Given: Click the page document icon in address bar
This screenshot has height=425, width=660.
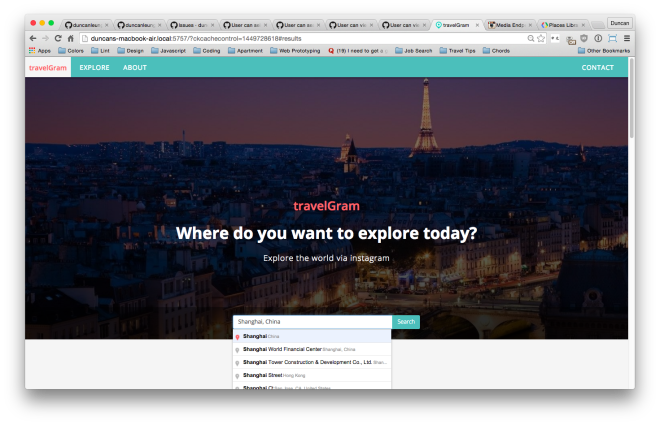Looking at the screenshot, I should pyautogui.click(x=85, y=38).
